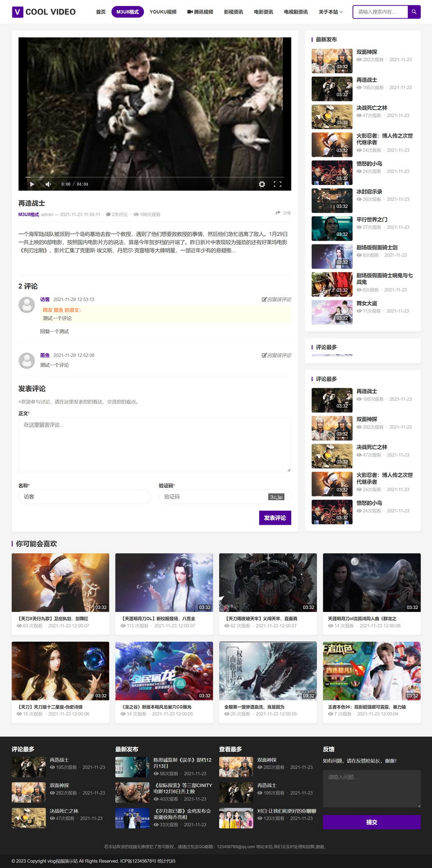Open 剧场版假面骑士剑 thumbnail

332,256
